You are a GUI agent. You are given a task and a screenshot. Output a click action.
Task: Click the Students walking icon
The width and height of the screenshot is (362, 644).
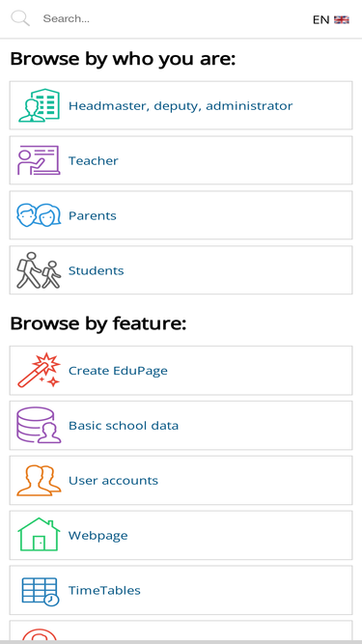[39, 270]
